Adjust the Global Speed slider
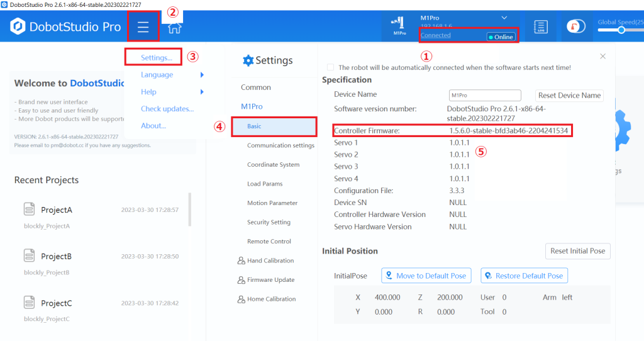 click(x=621, y=30)
